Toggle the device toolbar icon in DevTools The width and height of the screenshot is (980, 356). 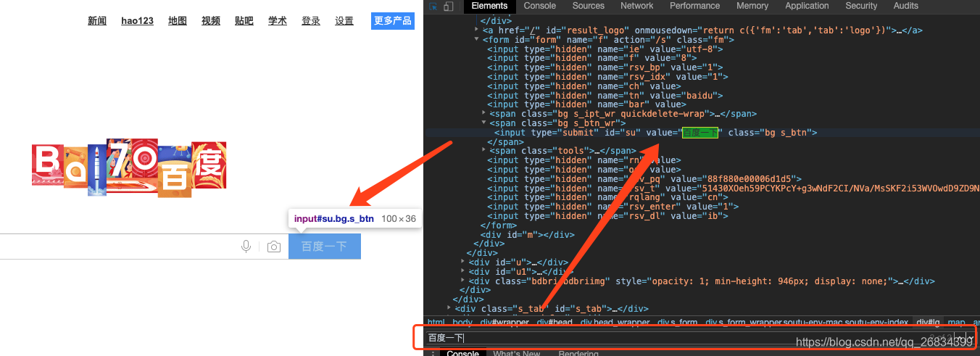[449, 6]
